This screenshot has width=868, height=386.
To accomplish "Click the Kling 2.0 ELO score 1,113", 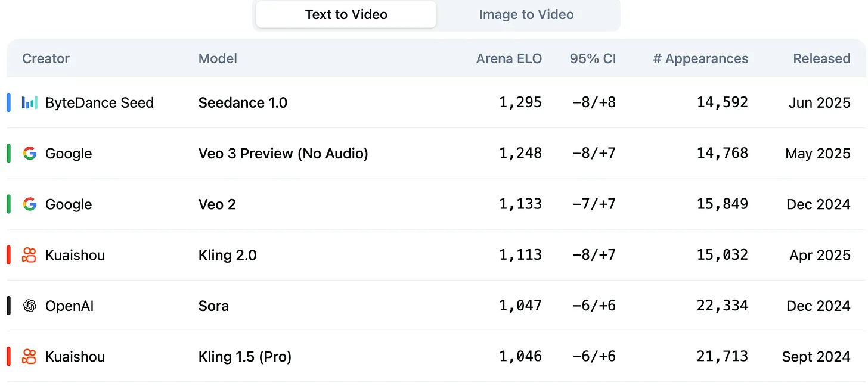I will point(520,255).
